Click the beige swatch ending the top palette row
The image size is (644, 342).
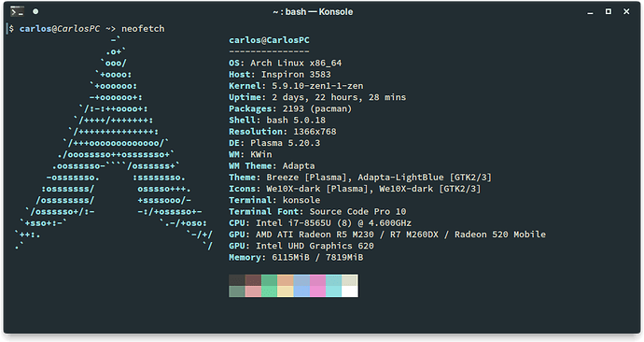pyautogui.click(x=350, y=280)
